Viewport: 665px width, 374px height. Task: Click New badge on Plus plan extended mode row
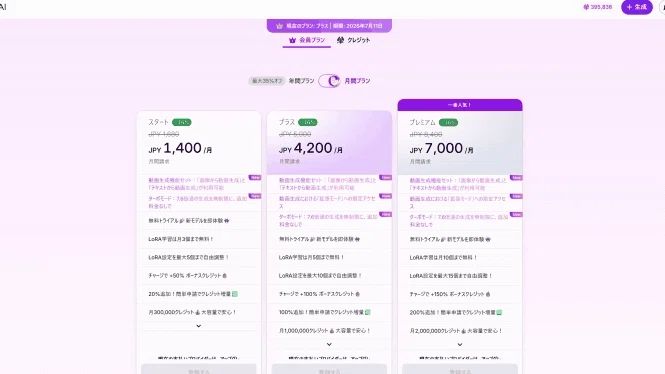pyautogui.click(x=386, y=196)
